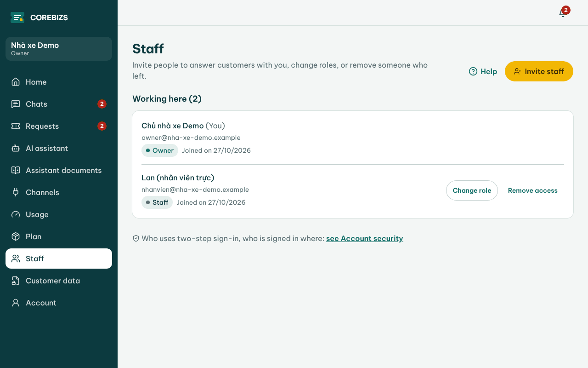Click the name Lan (nhân viên trực)
588x368 pixels.
pos(178,178)
